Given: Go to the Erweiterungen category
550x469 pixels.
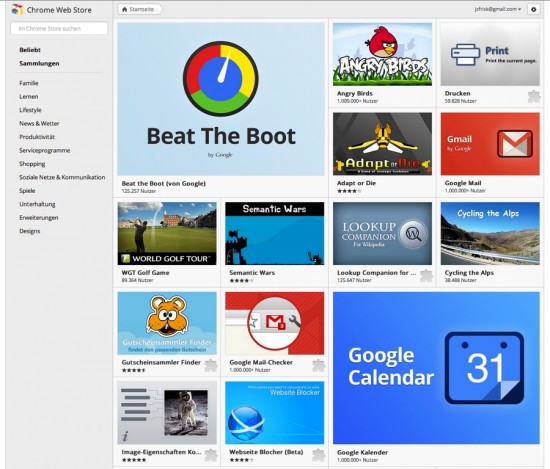Looking at the screenshot, I should [39, 217].
